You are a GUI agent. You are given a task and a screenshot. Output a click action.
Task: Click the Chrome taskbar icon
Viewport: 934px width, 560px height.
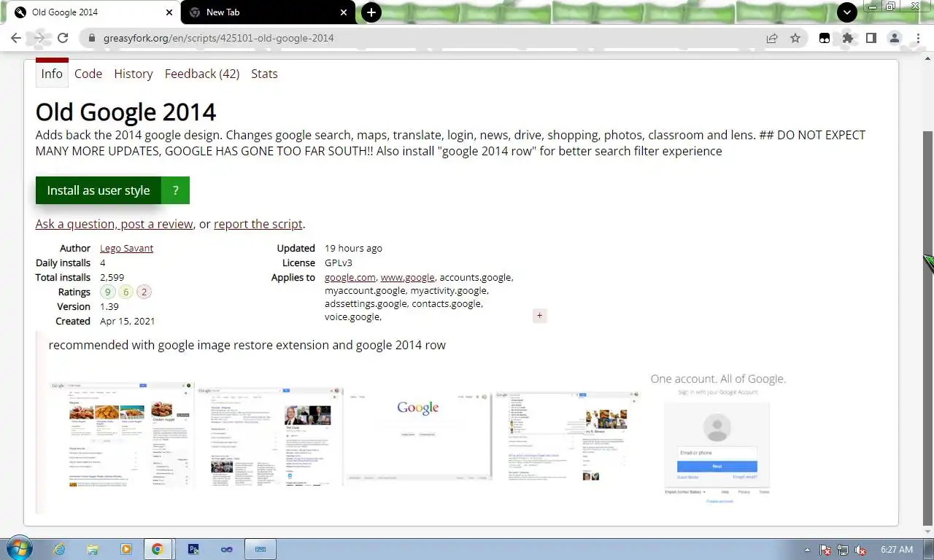(x=158, y=550)
